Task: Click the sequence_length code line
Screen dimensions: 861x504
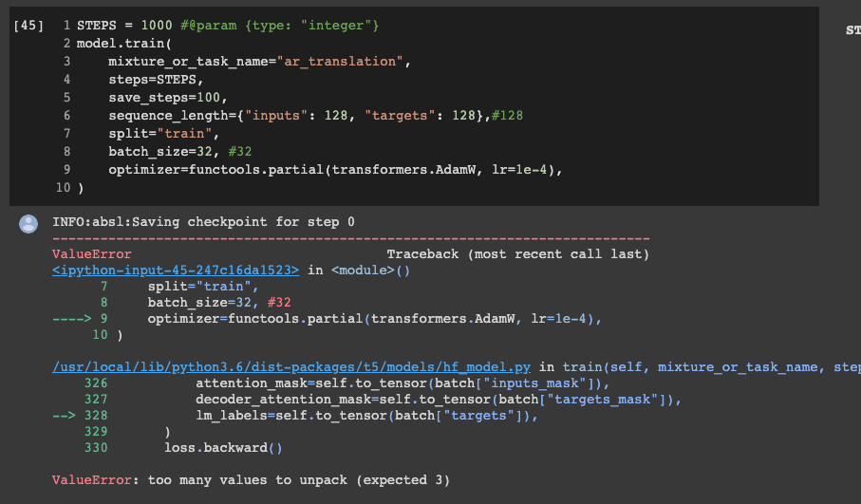Action: pyautogui.click(x=316, y=115)
